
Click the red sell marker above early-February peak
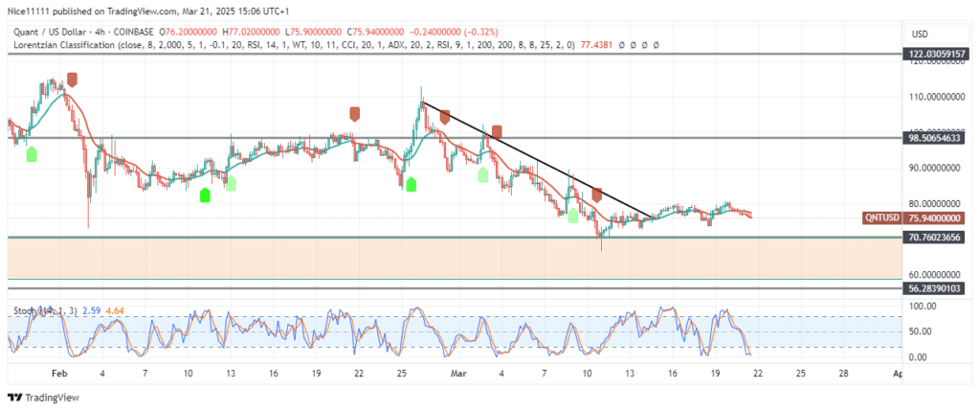[x=73, y=80]
